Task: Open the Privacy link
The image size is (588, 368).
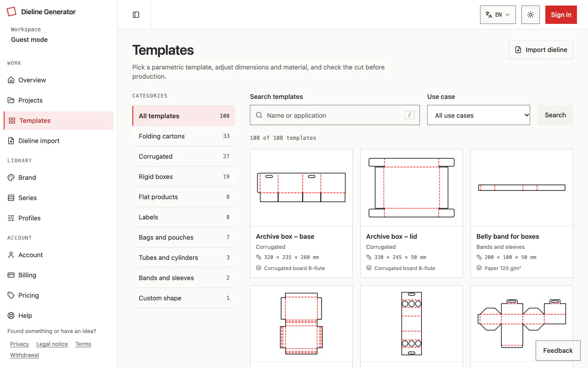Action: tap(19, 344)
